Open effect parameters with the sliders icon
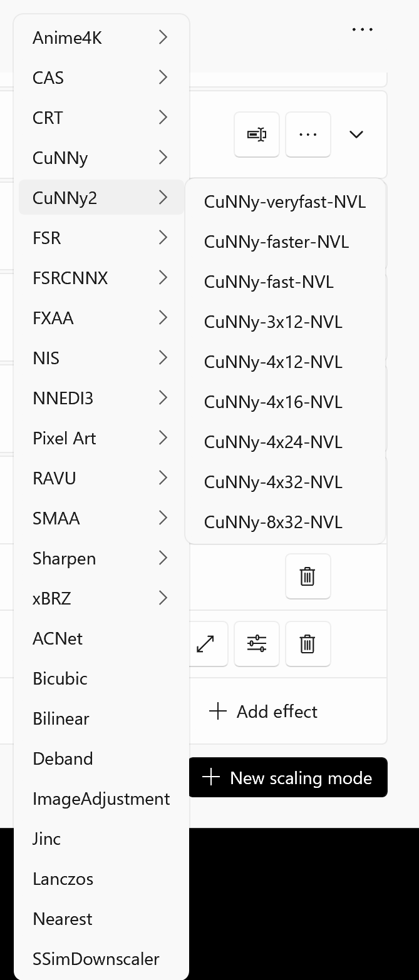This screenshot has width=419, height=980. click(x=256, y=643)
